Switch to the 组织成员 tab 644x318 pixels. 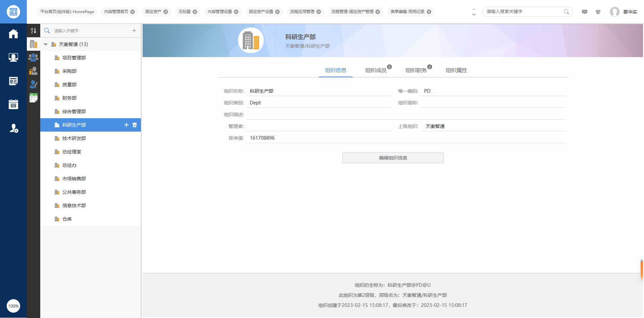[x=376, y=70]
